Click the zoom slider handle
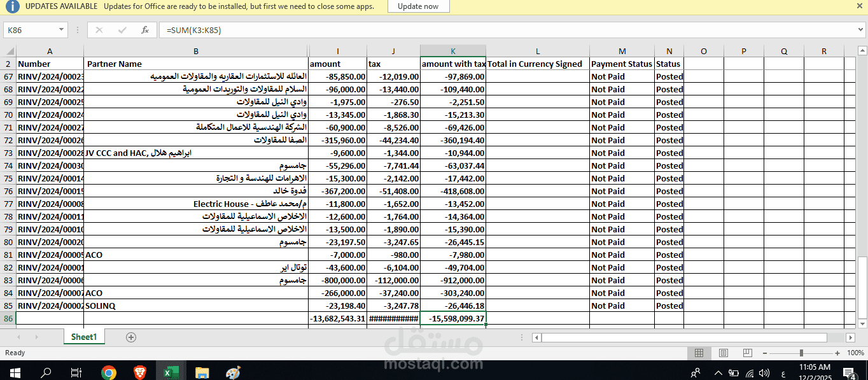This screenshot has width=868, height=380. click(801, 353)
